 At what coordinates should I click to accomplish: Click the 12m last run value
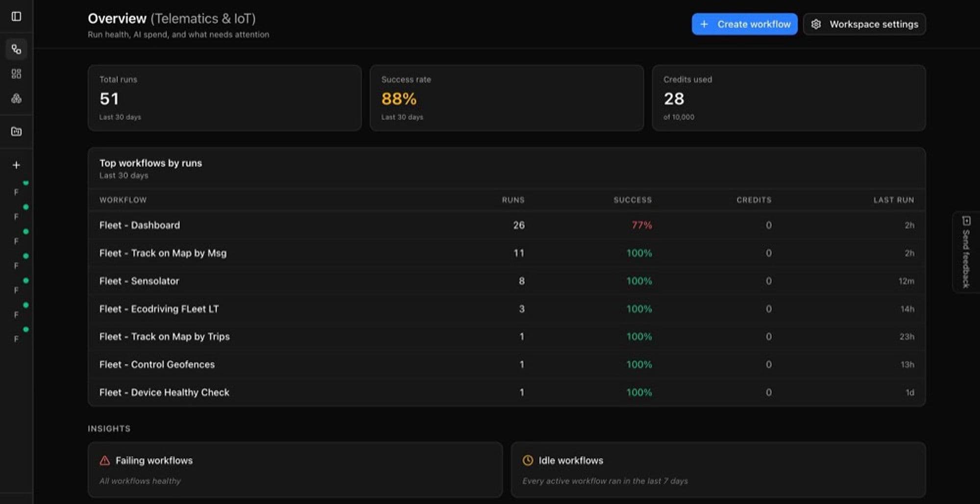click(906, 281)
